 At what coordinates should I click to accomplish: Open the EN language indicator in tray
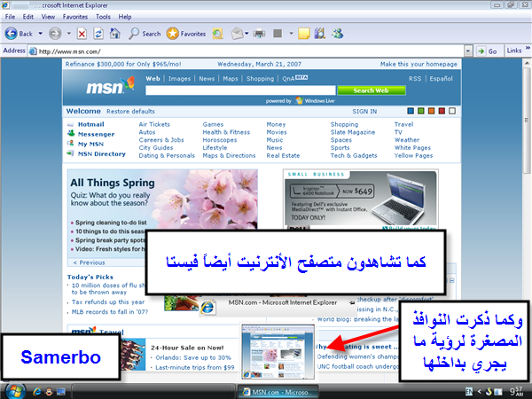468,392
